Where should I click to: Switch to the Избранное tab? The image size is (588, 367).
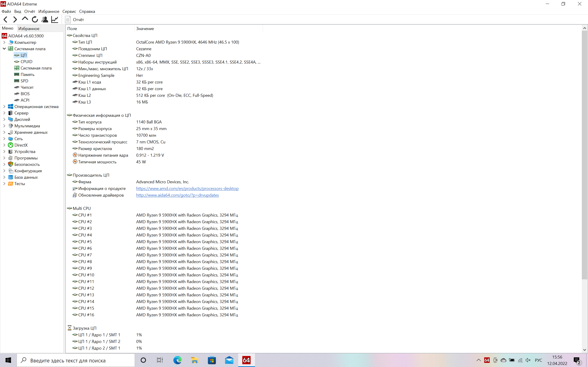[x=29, y=28]
